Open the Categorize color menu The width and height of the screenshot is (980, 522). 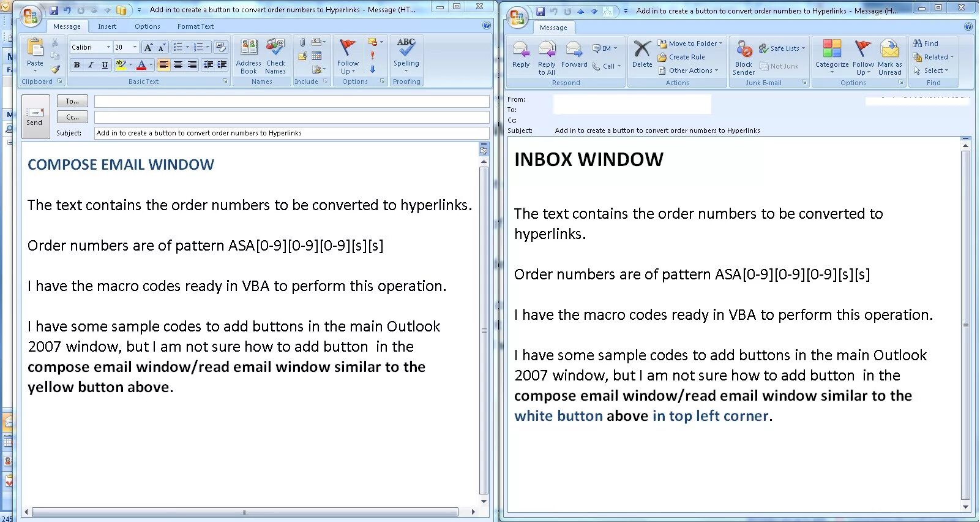coord(832,58)
